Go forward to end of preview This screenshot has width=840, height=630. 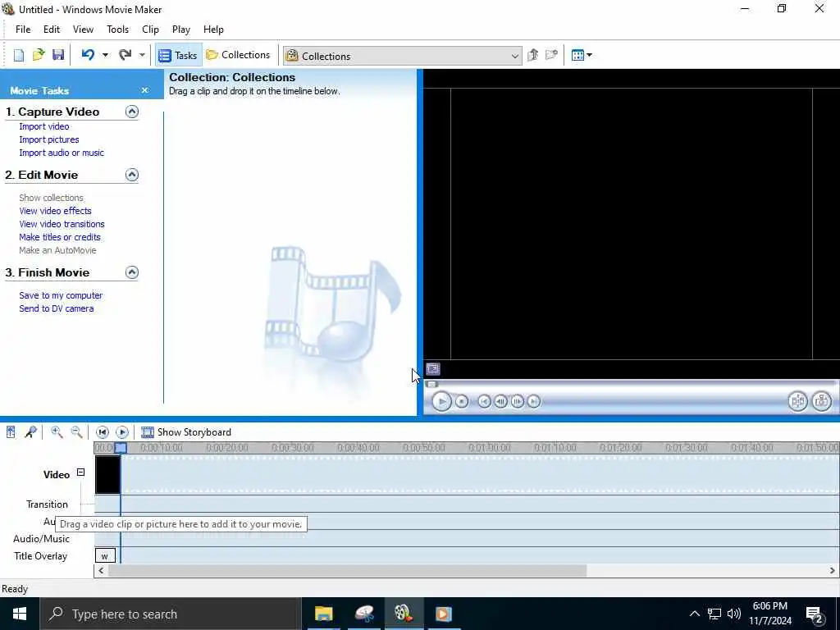coord(533,401)
